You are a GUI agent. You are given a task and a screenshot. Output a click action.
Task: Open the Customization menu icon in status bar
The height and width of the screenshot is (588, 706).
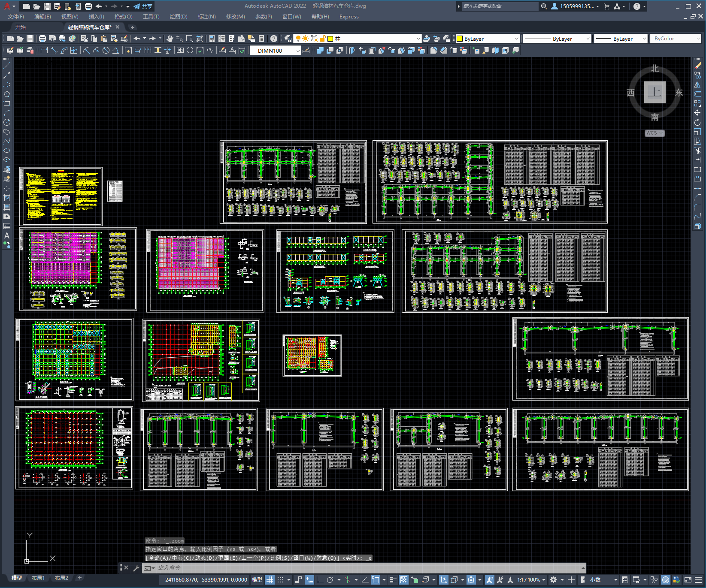(698, 580)
